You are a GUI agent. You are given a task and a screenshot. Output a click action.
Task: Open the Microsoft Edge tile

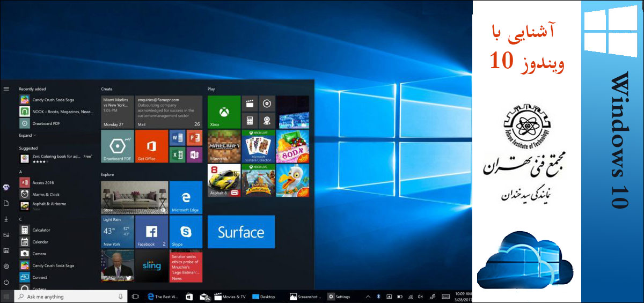[x=186, y=197]
